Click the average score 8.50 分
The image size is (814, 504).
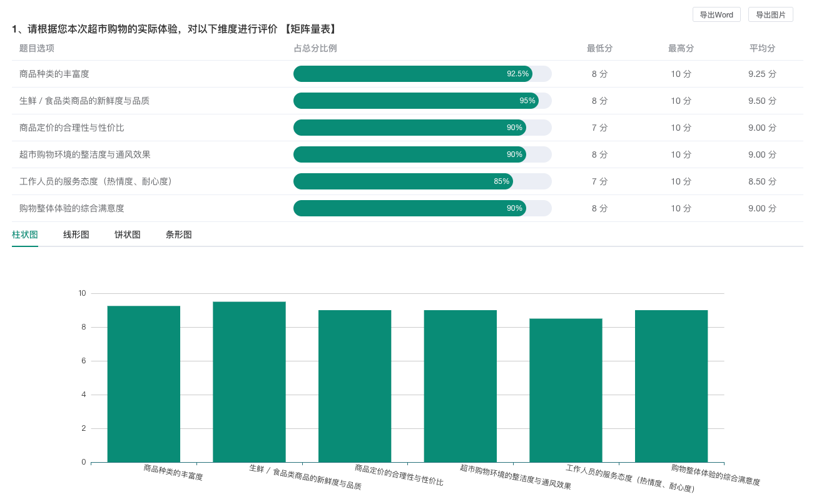pos(762,181)
